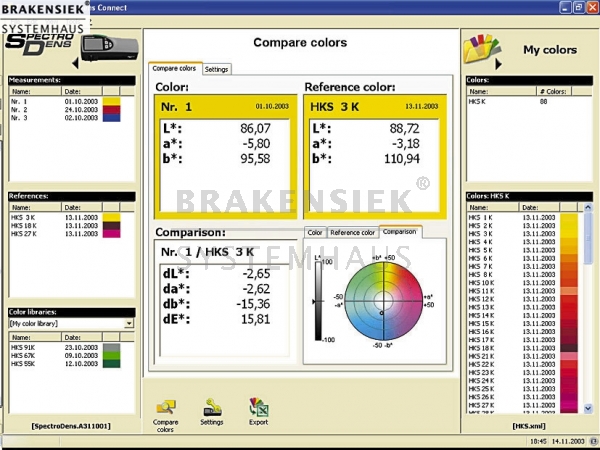600x450 pixels.
Task: Click the right arrow beside My colors folder
Action: tap(498, 64)
